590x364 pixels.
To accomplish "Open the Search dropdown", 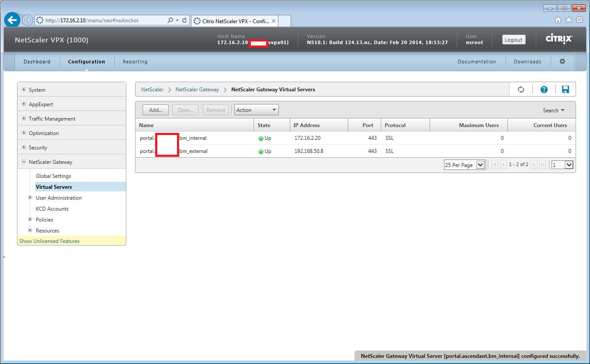I will coord(553,111).
